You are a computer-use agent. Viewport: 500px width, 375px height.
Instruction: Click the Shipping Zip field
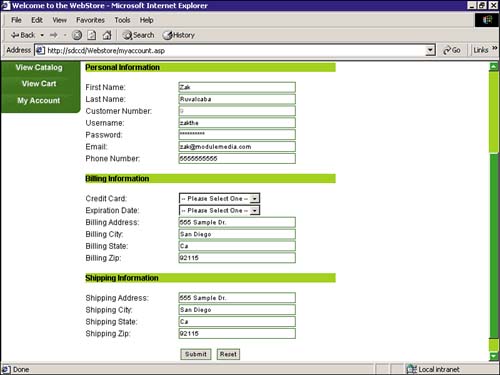click(237, 333)
